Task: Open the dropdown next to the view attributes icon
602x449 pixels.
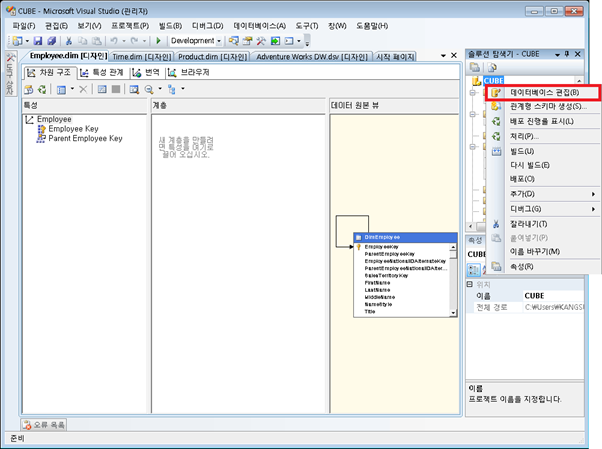Action: point(72,89)
